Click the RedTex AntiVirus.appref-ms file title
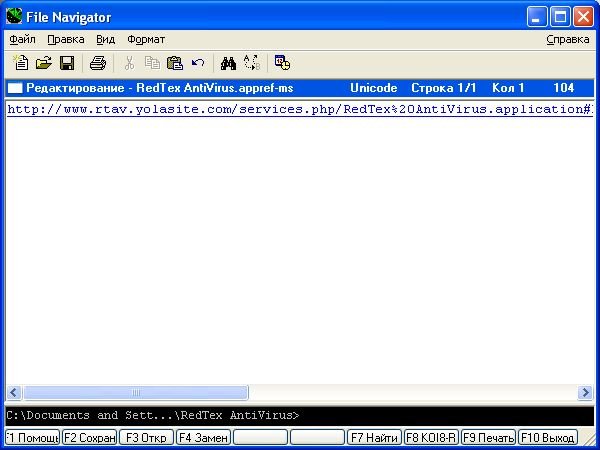Image resolution: width=600 pixels, height=450 pixels. click(x=215, y=88)
